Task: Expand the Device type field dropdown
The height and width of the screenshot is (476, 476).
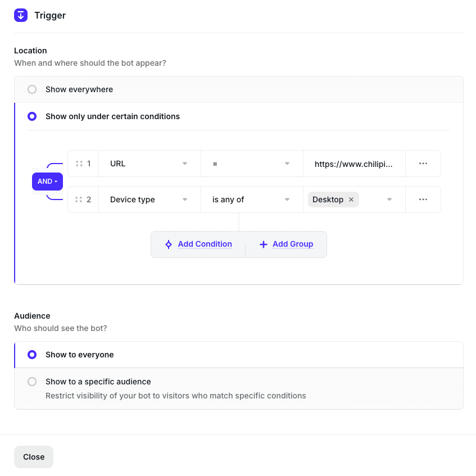Action: [149, 200]
